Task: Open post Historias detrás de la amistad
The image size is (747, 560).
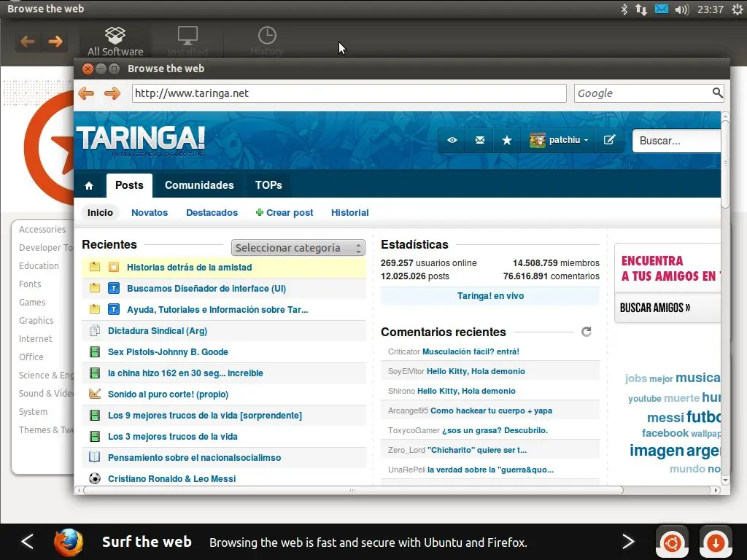Action: (x=189, y=267)
